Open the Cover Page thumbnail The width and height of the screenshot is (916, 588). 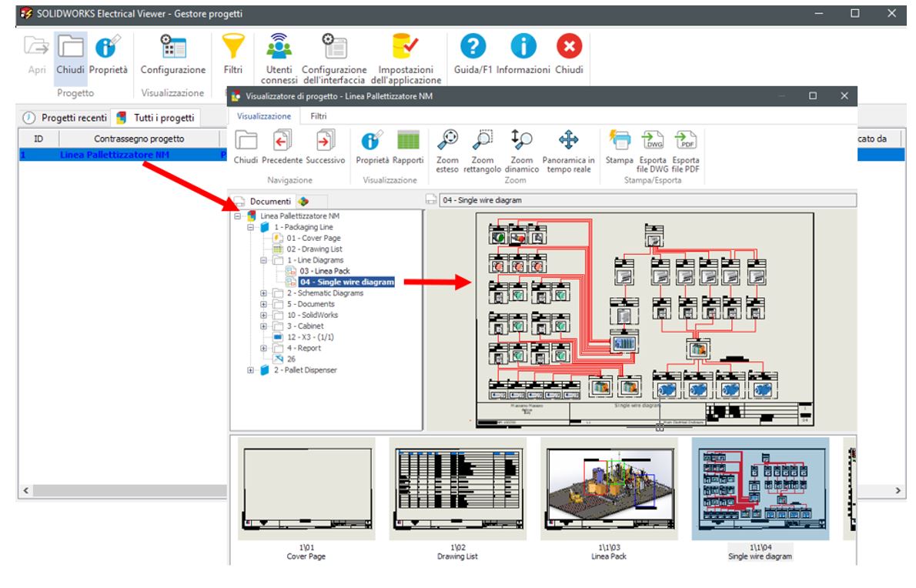[306, 489]
